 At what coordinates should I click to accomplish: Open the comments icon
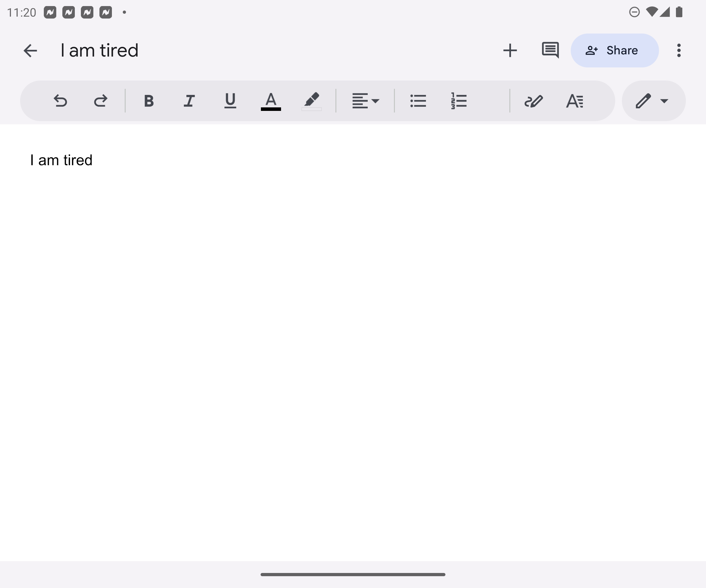pyautogui.click(x=550, y=50)
